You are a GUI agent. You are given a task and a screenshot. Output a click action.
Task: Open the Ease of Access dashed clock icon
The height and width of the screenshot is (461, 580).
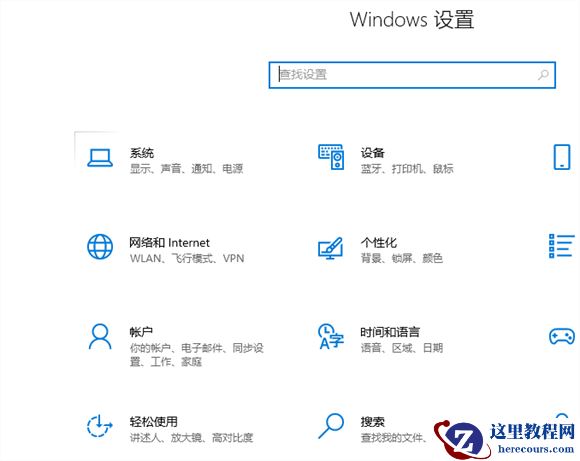pos(99,426)
